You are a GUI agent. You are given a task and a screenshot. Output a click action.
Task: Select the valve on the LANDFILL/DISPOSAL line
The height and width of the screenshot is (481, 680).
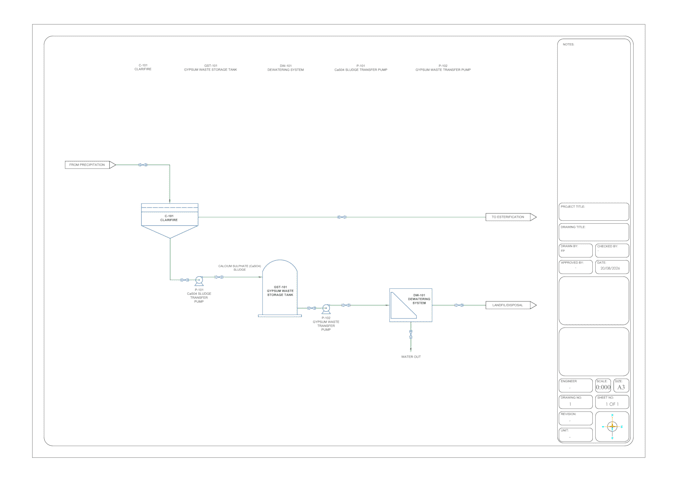click(459, 305)
